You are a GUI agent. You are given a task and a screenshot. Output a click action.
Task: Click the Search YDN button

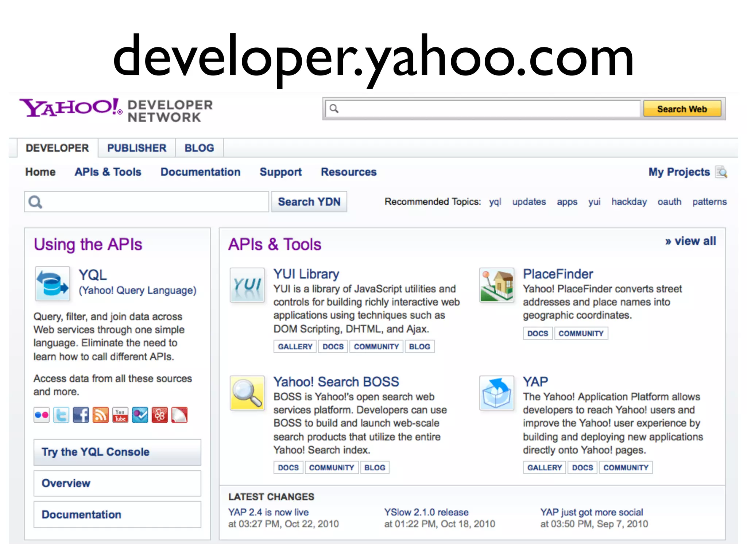click(x=309, y=202)
